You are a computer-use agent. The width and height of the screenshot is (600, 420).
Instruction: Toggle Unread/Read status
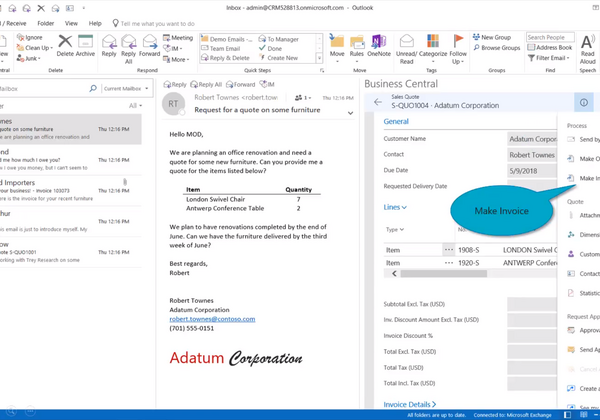(x=406, y=49)
